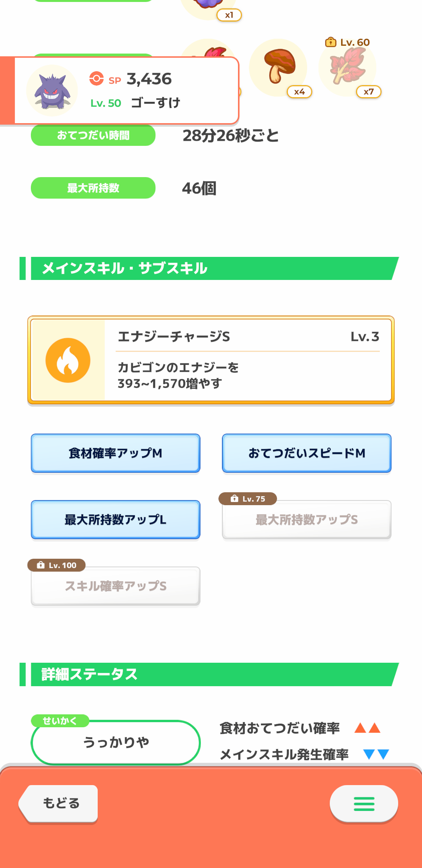Tap the もどる back button
The width and height of the screenshot is (422, 868).
coord(58,803)
